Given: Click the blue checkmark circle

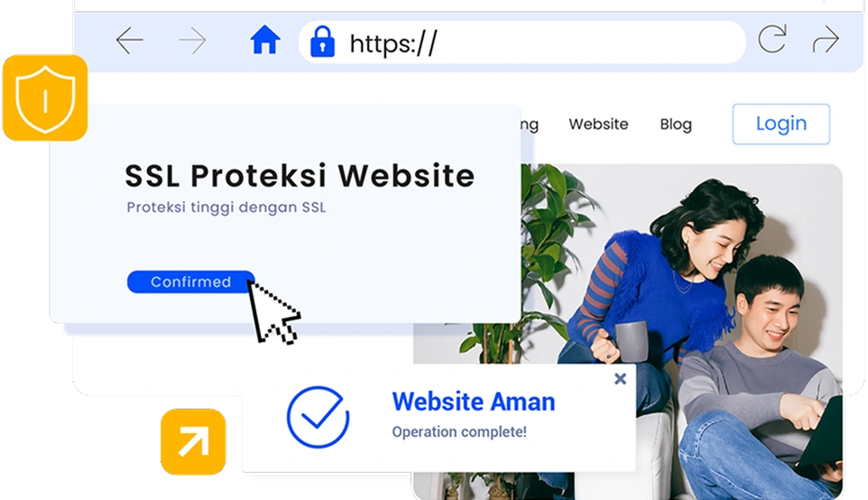Looking at the screenshot, I should pos(318,417).
